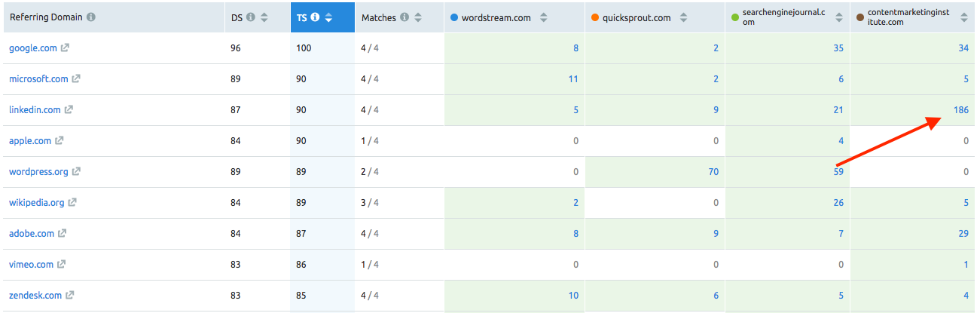Screen dimensions: 980x313
Task: Show info icon beside DS column header
Action: [252, 17]
